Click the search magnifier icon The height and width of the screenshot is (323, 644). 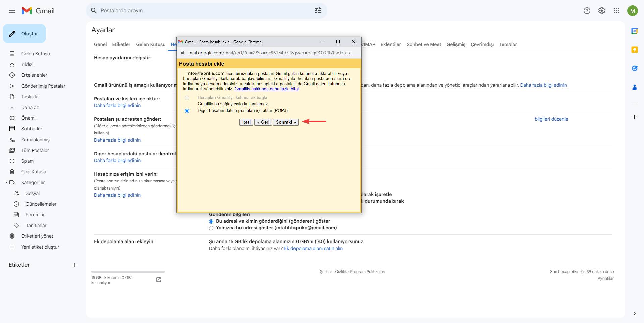[94, 11]
